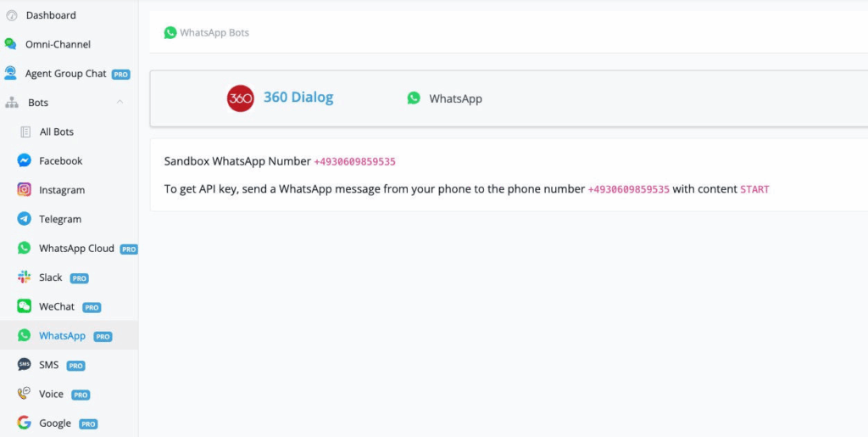Click the Telegram paper-plane icon
Image resolution: width=868 pixels, height=437 pixels.
coord(25,219)
